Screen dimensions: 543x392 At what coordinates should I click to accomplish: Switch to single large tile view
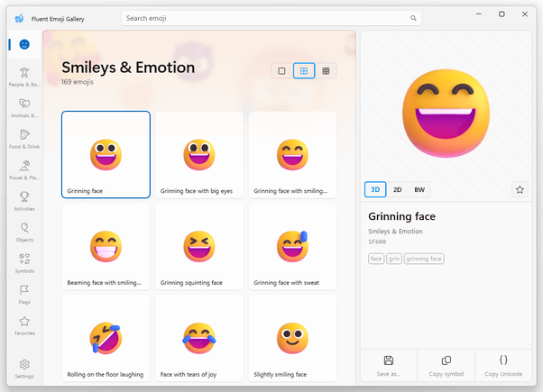point(282,71)
